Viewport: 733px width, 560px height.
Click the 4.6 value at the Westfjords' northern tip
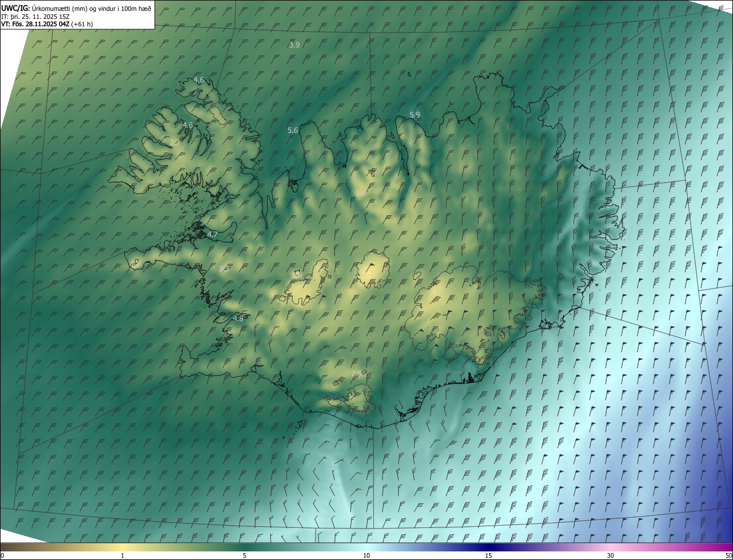(x=198, y=80)
